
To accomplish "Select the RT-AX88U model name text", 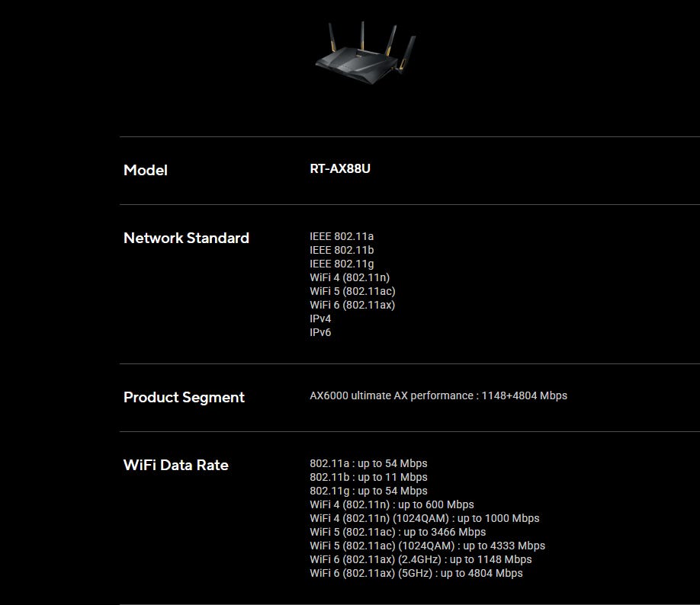I will [x=340, y=168].
